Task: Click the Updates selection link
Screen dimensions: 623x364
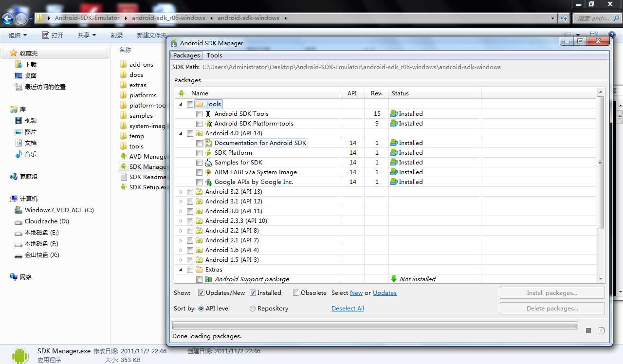Action: 385,293
